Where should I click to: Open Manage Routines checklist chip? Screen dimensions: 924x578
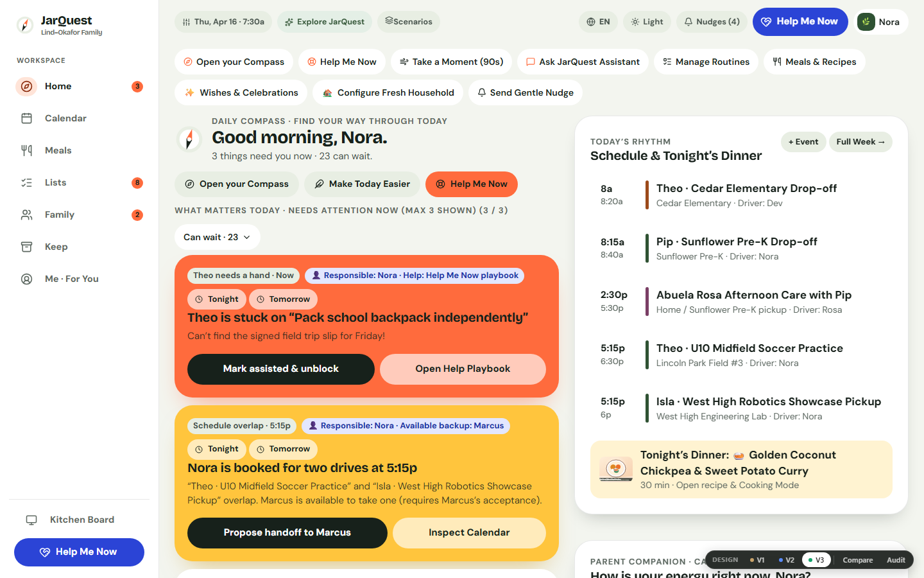pyautogui.click(x=706, y=62)
